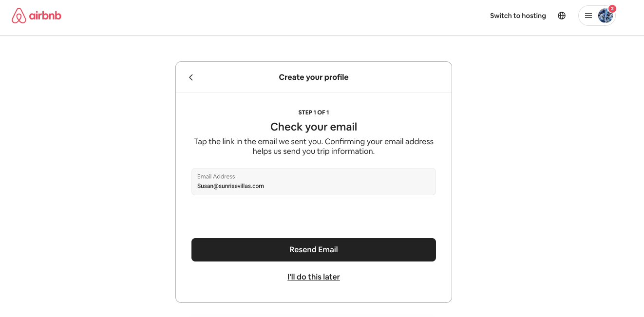Click the Susan@sunrisevillas.com email text
Image resolution: width=644 pixels, height=317 pixels.
(x=230, y=186)
